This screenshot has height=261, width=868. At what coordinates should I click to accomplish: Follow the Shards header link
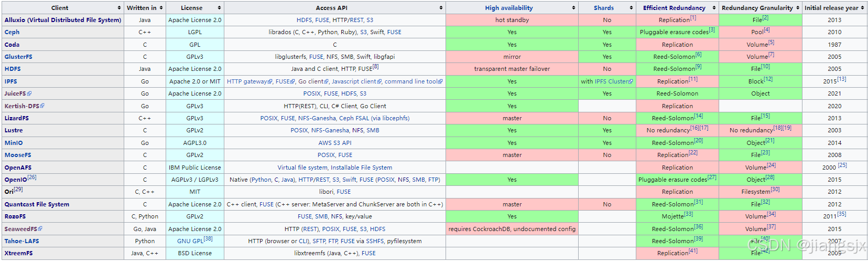pos(604,8)
